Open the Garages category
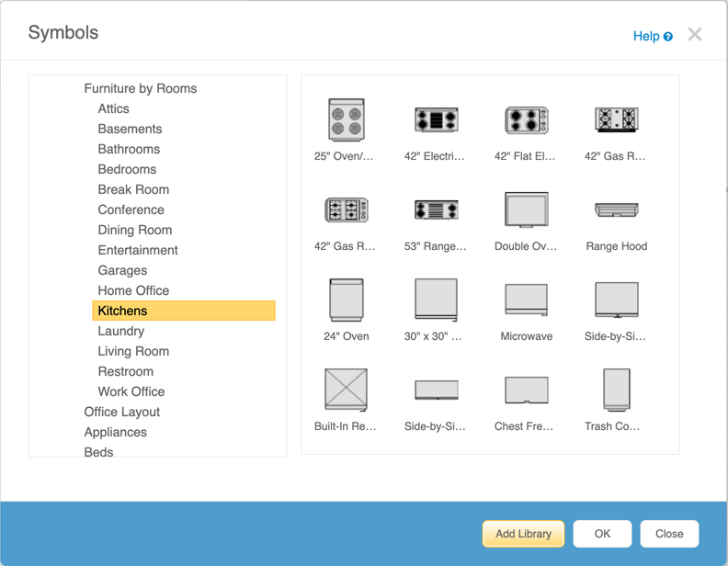The height and width of the screenshot is (566, 728). point(122,270)
